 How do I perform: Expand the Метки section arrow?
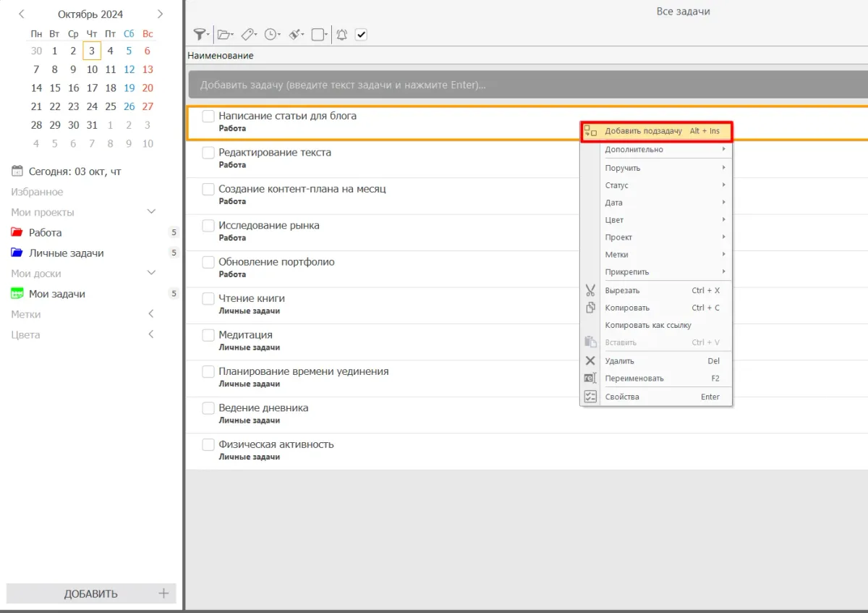(151, 314)
